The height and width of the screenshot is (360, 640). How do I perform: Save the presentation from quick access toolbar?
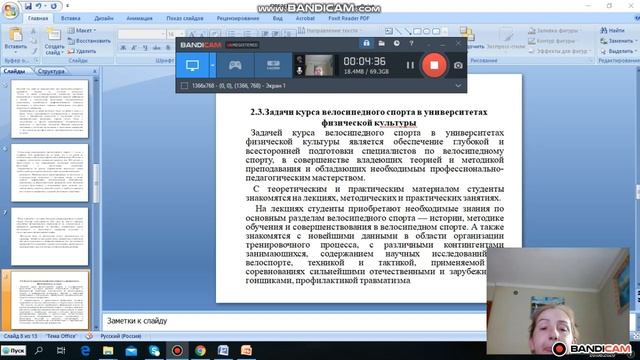tap(28, 6)
